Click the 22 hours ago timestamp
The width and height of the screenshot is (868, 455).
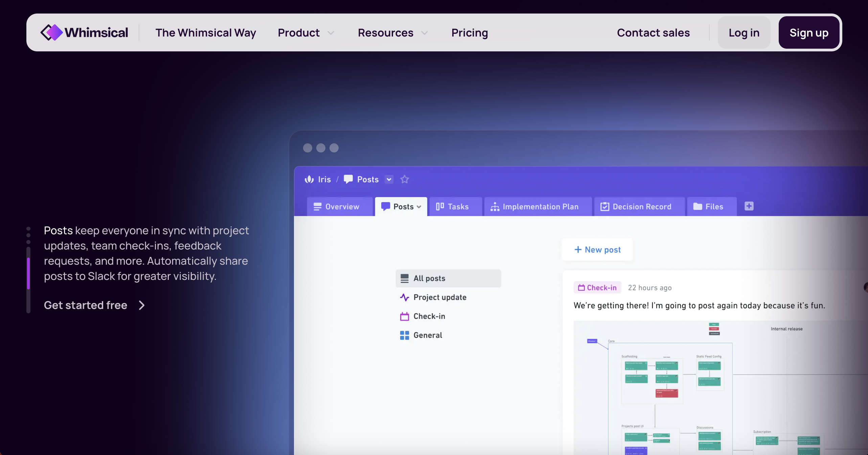[x=650, y=288]
